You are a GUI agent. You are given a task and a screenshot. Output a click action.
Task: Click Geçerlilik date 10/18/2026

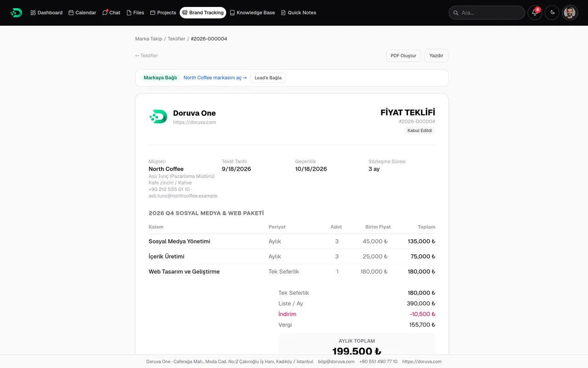coord(311,169)
